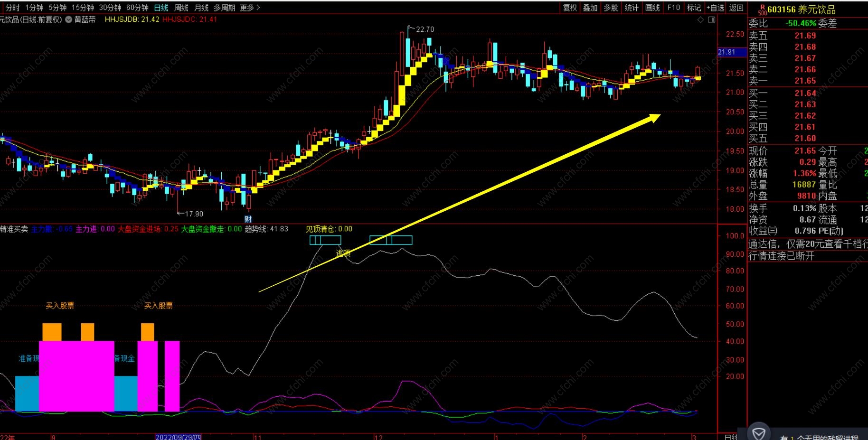Click the 统计 statistics button
Image resolution: width=868 pixels, height=440 pixels.
pos(632,8)
